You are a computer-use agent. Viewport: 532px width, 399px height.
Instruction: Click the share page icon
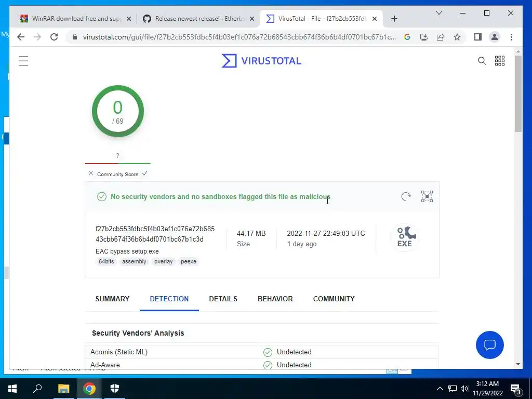pyautogui.click(x=441, y=37)
